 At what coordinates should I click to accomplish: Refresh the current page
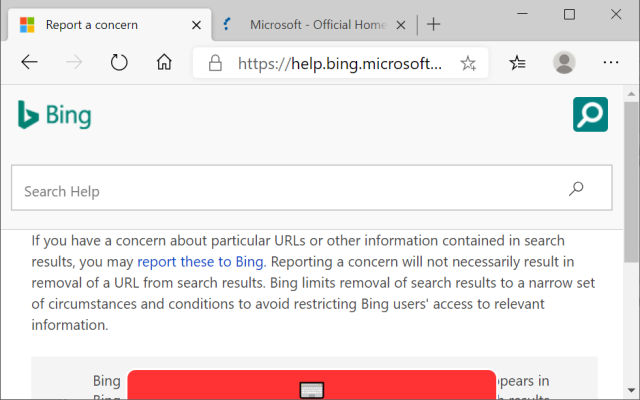pyautogui.click(x=119, y=63)
